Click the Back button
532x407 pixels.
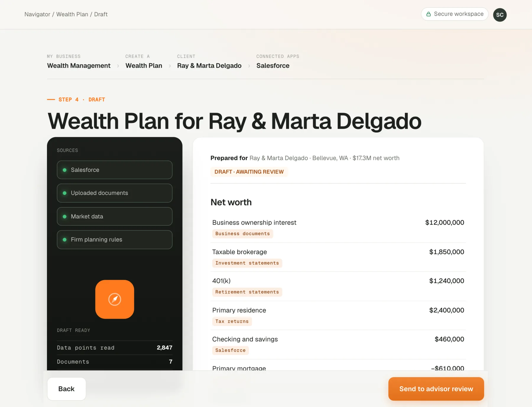click(x=66, y=389)
